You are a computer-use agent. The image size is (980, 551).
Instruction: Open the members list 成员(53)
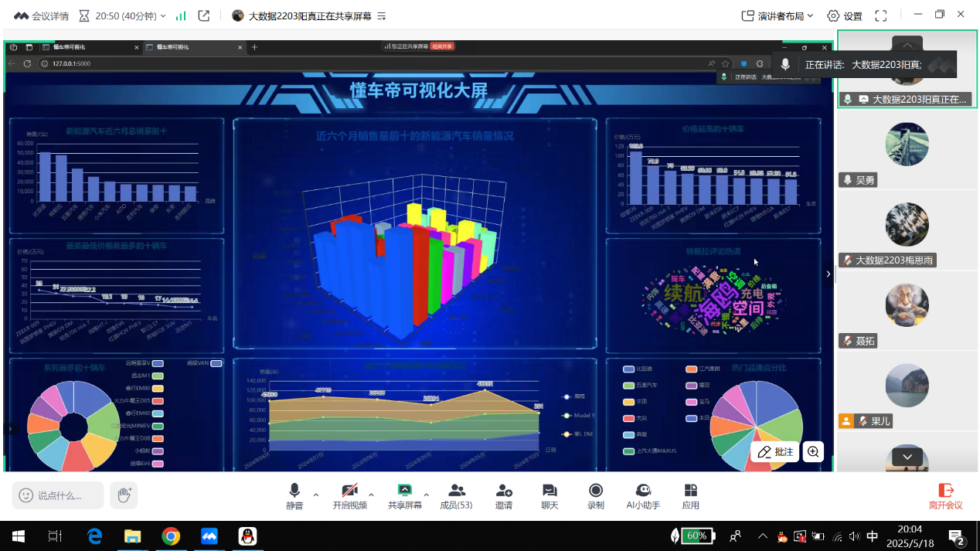click(x=456, y=495)
